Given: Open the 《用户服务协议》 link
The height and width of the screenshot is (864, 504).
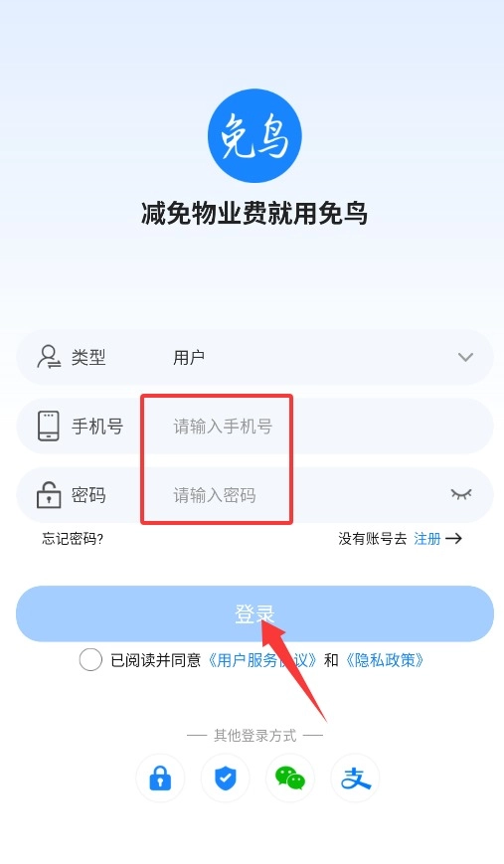Looking at the screenshot, I should [x=262, y=659].
